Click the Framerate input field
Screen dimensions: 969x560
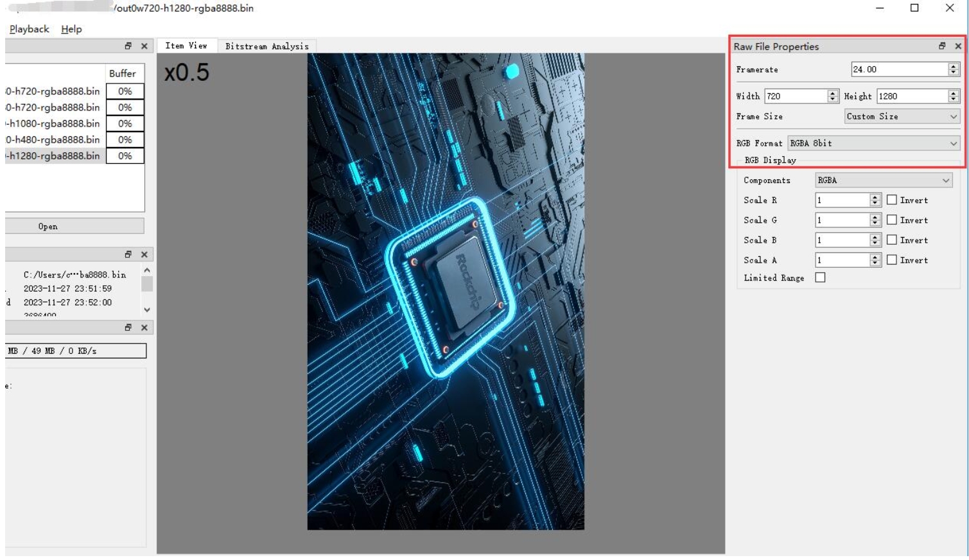(899, 69)
